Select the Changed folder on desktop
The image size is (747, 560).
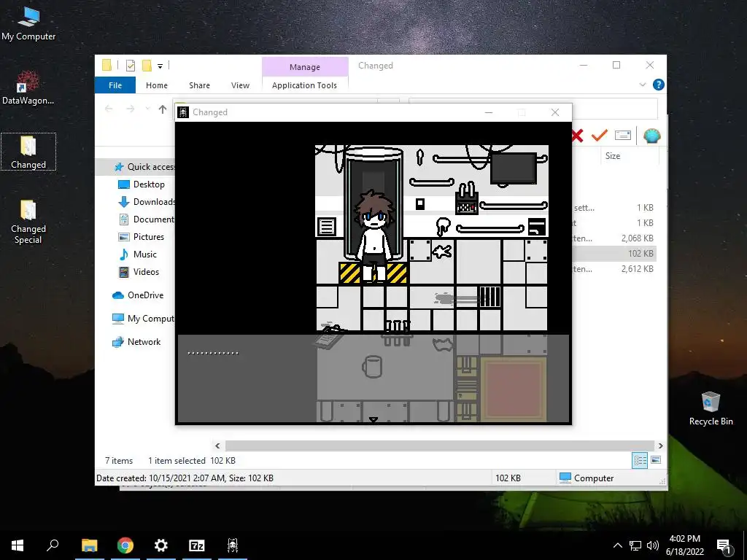28,152
